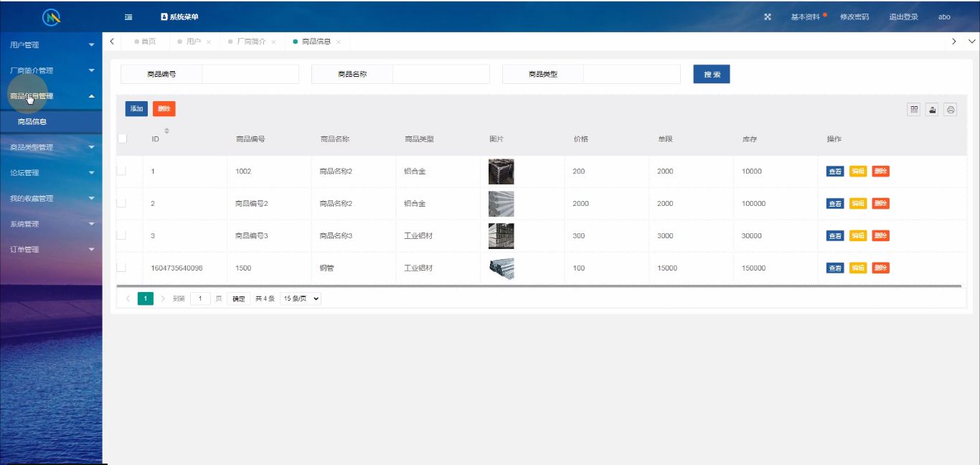Expand the 商品类型管理 menu

tap(51, 147)
